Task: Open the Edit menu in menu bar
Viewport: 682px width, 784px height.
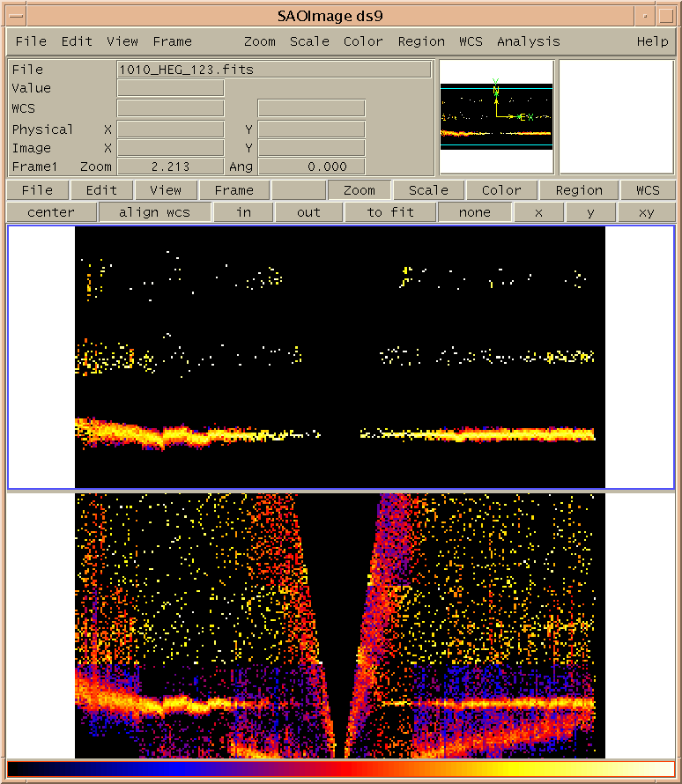Action: pos(77,41)
